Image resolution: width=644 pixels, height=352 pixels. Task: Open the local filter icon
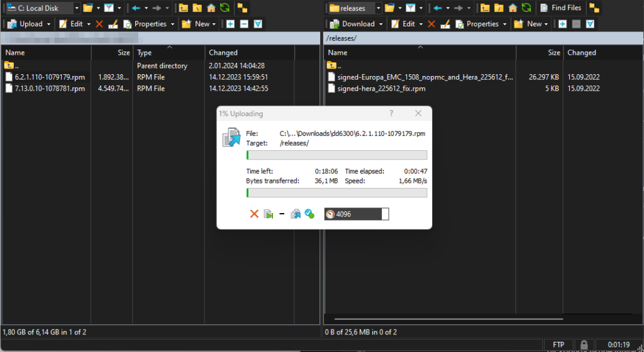click(108, 8)
